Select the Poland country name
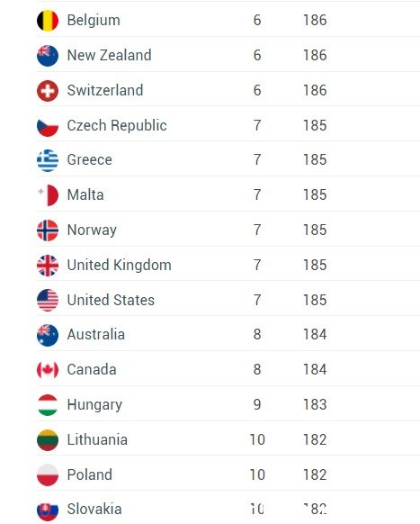The width and height of the screenshot is (420, 524). pyautogui.click(x=89, y=474)
